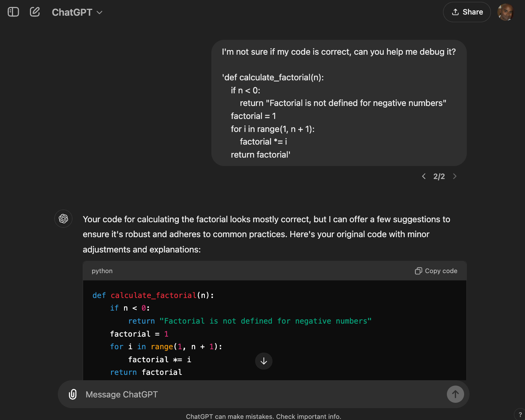
Task: Click user message 'I'm not sure if my code is correct'
Action: pyautogui.click(x=339, y=52)
